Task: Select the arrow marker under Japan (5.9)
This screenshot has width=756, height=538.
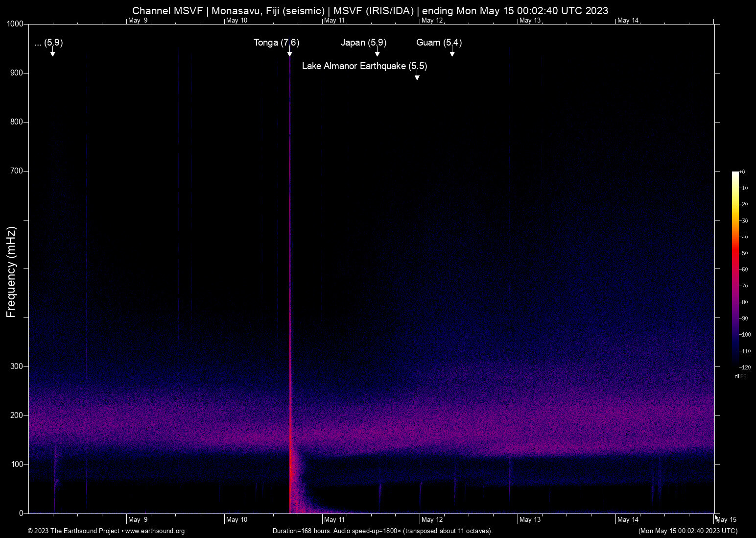Action: (x=377, y=52)
